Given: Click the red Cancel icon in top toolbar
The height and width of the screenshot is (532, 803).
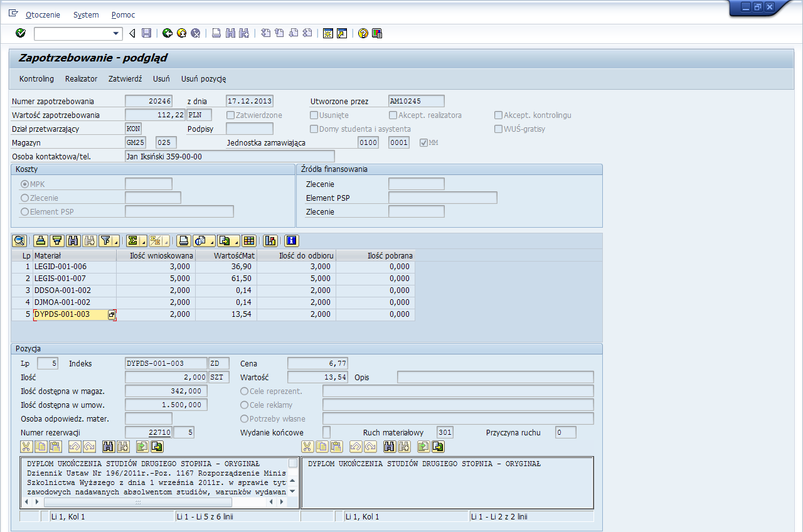Looking at the screenshot, I should coord(196,33).
